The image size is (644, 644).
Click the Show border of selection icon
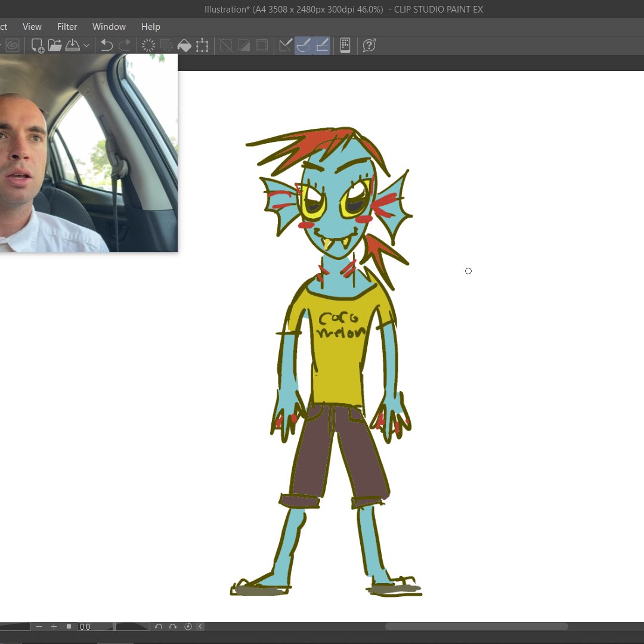point(262,45)
